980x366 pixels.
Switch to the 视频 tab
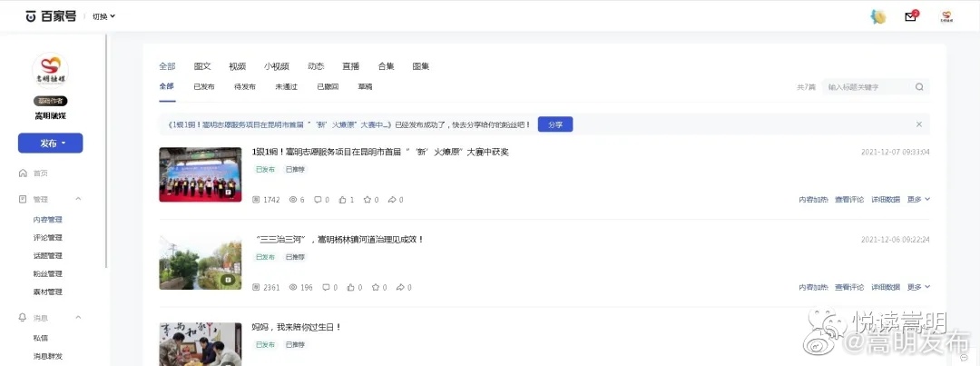coord(238,66)
